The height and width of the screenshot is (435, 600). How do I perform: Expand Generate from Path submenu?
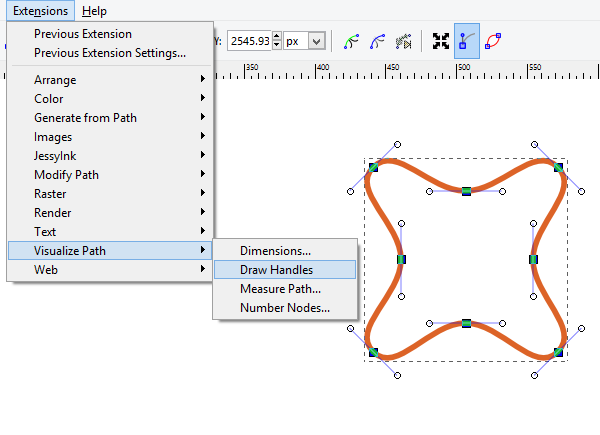109,117
